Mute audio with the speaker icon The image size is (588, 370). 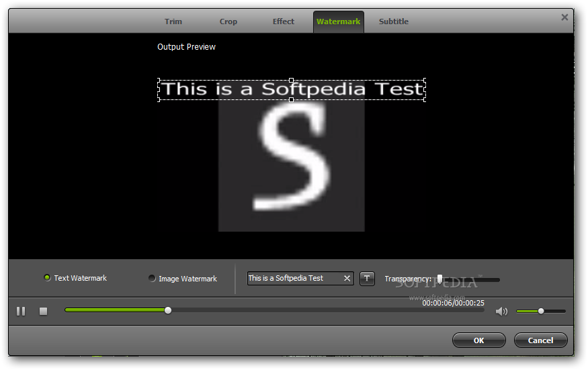pos(501,311)
